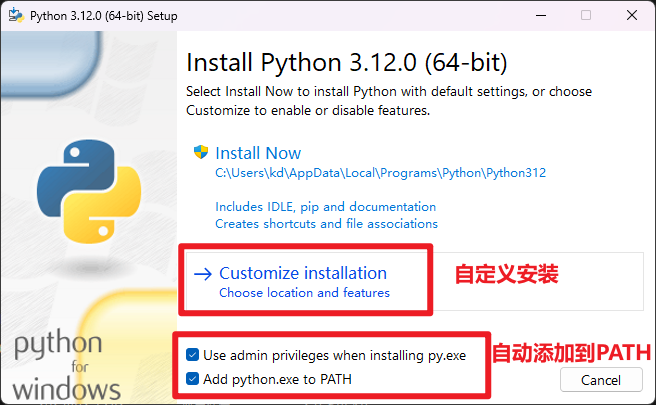Click the install path C:\Users\kd\AppData text

pyautogui.click(x=380, y=173)
